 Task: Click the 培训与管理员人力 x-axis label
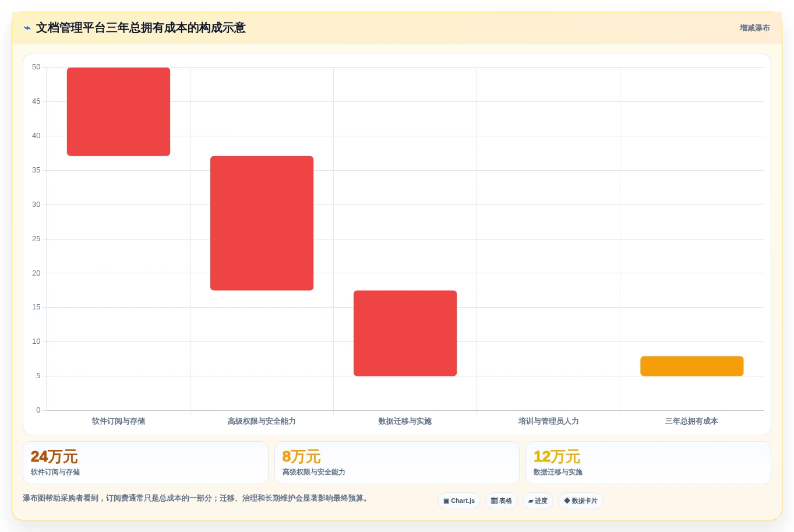click(548, 421)
